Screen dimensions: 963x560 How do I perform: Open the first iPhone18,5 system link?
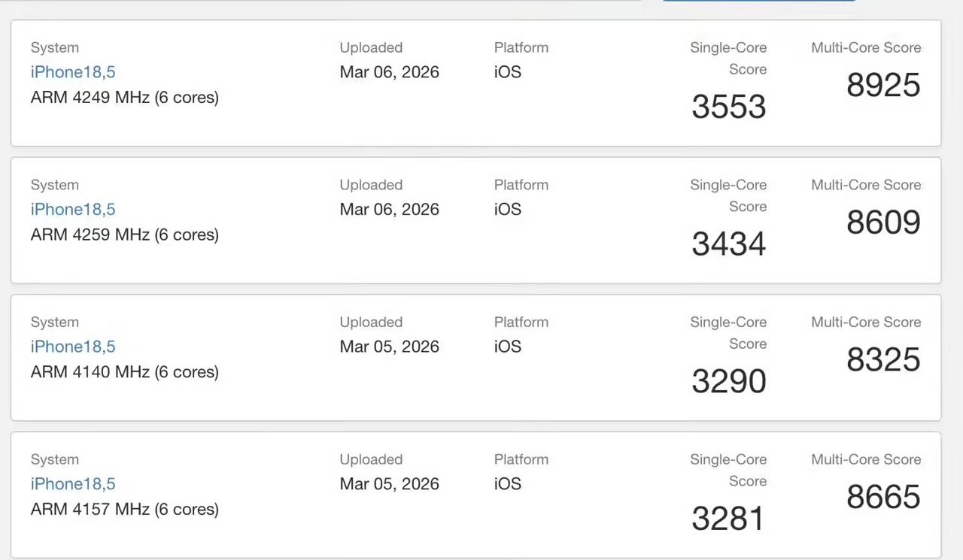pyautogui.click(x=73, y=72)
